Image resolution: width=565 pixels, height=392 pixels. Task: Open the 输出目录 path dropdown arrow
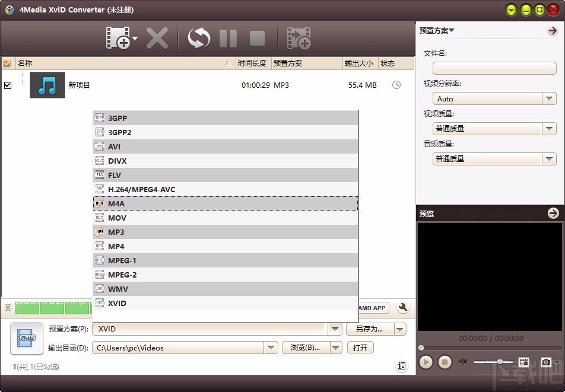(271, 348)
